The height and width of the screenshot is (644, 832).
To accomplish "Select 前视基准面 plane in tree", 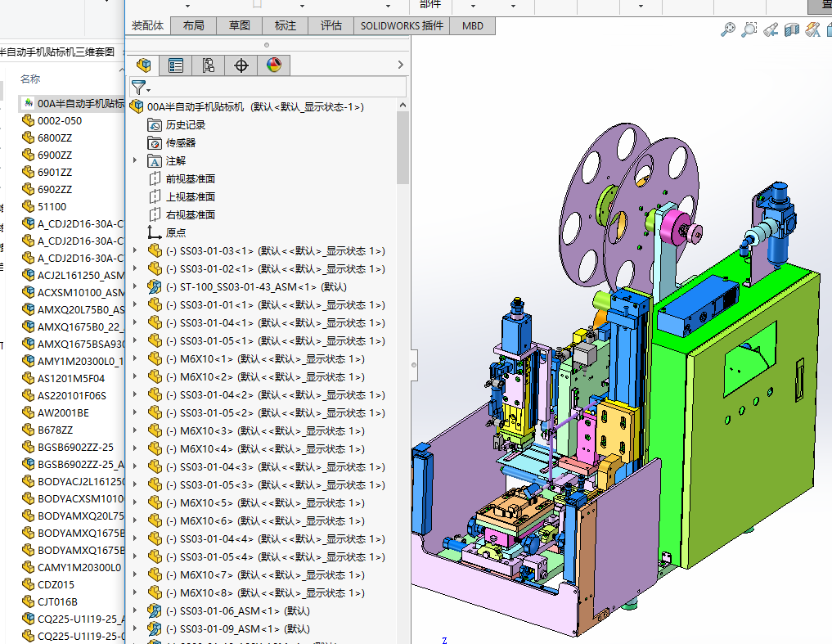I will 190,179.
